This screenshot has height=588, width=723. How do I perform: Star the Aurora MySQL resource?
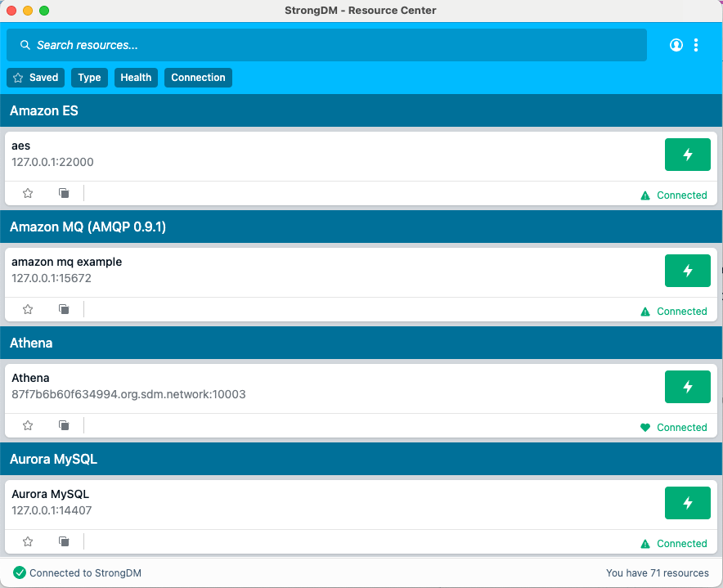(x=28, y=542)
